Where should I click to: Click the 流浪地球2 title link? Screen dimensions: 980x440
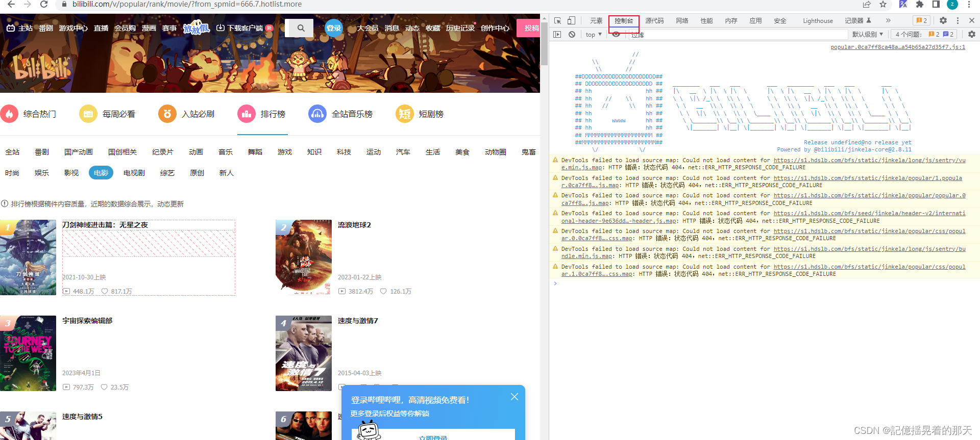(354, 225)
